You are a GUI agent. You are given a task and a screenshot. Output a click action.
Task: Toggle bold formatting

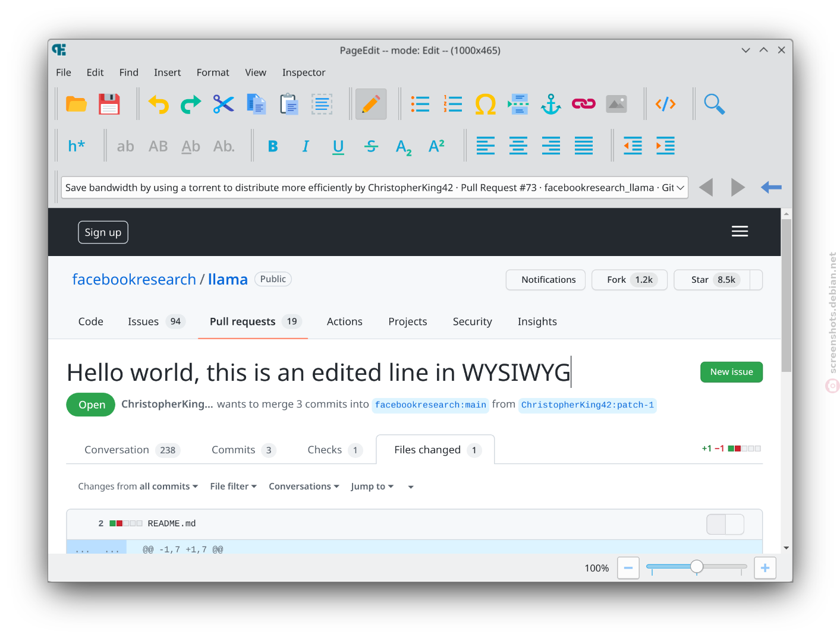click(x=273, y=146)
